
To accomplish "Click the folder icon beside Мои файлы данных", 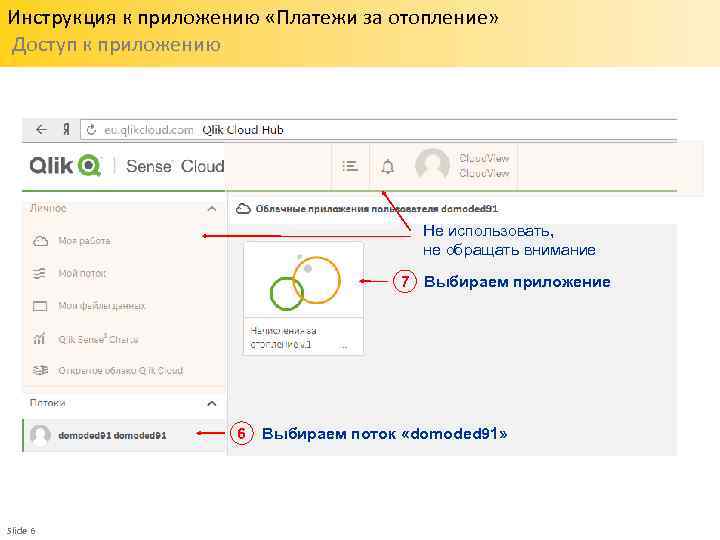I will click(40, 306).
